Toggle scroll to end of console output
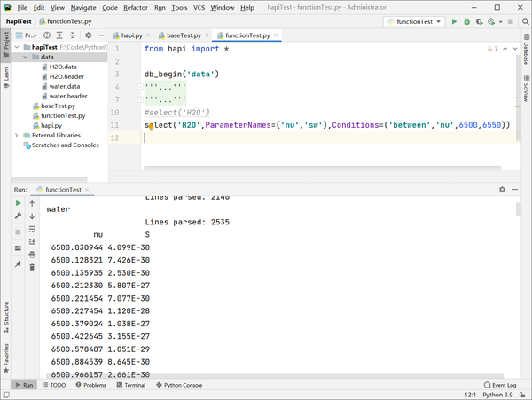This screenshot has width=532, height=400. 32,240
